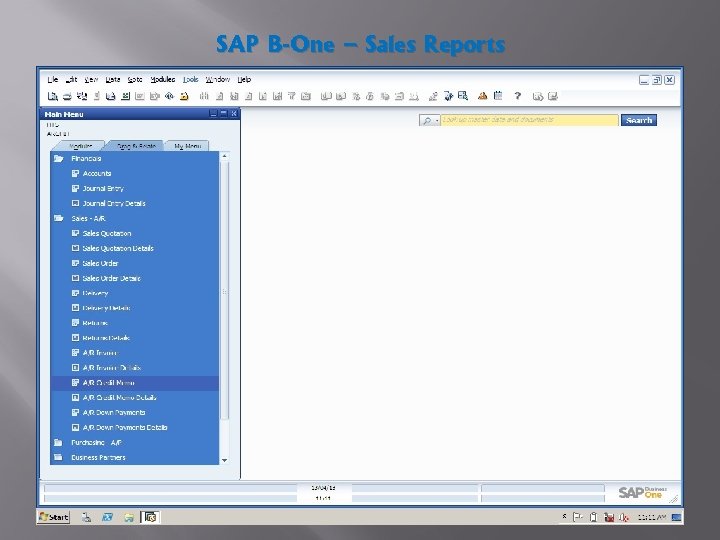This screenshot has width=720, height=540.
Task: Click the hidden-icons arrow in system tray
Action: click(x=564, y=517)
